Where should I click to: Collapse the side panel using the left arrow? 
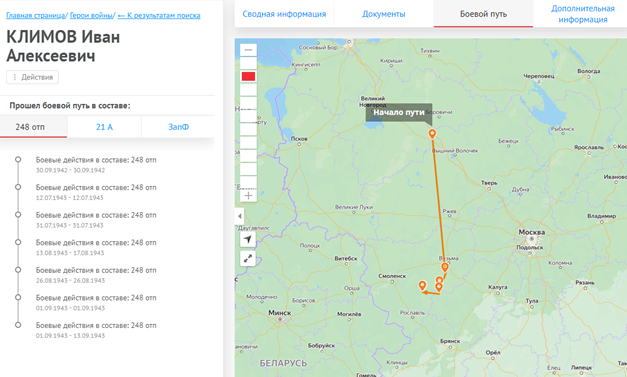click(240, 216)
